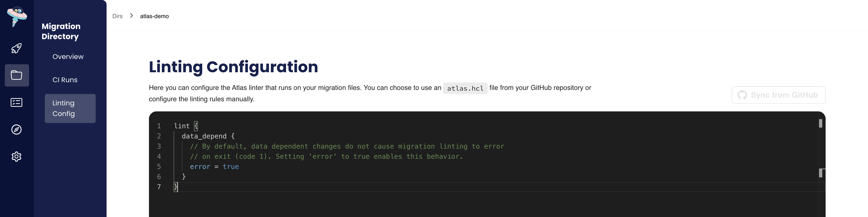The image size is (868, 217).
Task: Open the compass Explore icon
Action: (16, 129)
